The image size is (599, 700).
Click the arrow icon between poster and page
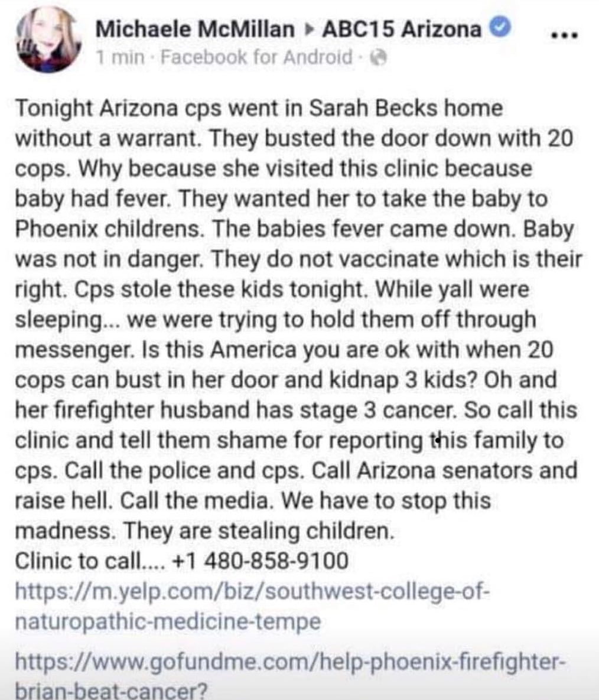[308, 30]
